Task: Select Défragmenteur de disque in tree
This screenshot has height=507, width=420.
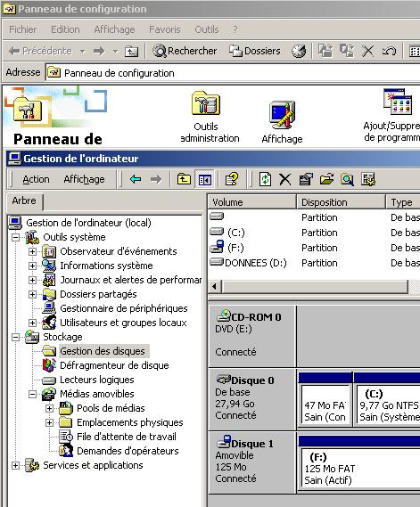Action: [x=114, y=365]
